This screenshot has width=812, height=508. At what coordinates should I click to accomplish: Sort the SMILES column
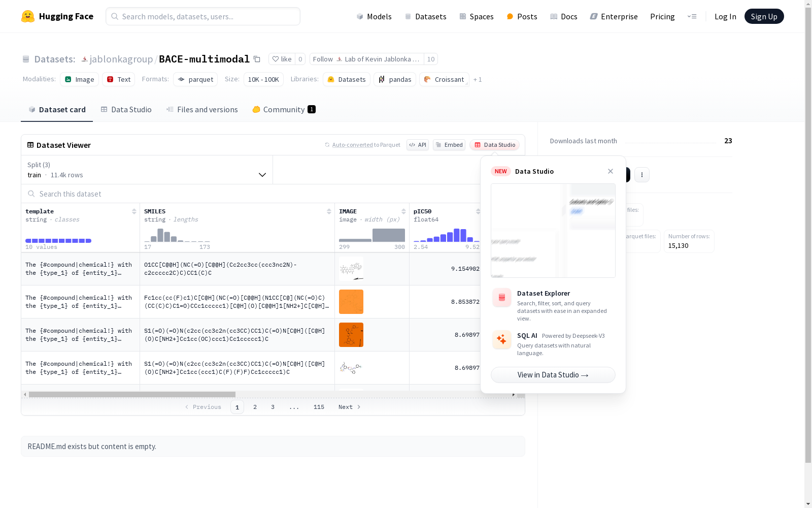[329, 211]
